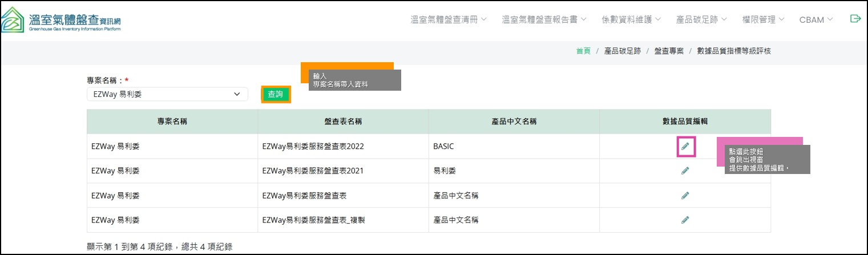Click edit pencil for EZWay易利委服務盤查表_複製
The height and width of the screenshot is (255, 868).
tap(685, 220)
